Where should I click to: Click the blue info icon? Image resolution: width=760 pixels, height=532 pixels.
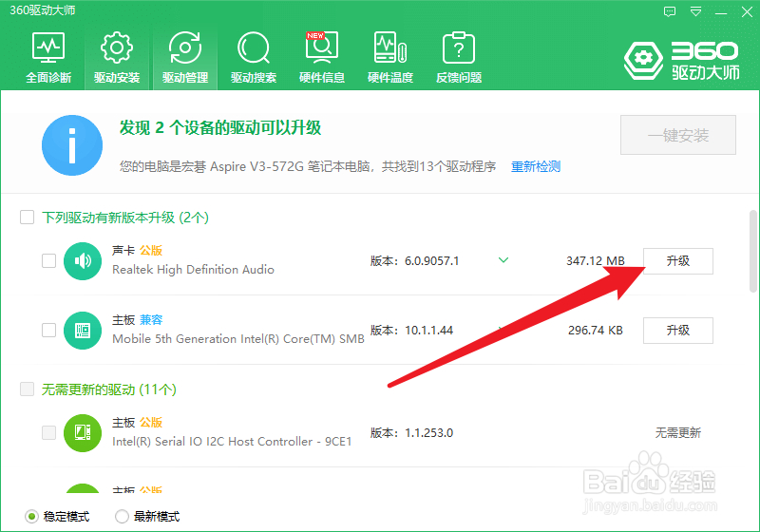(x=72, y=145)
